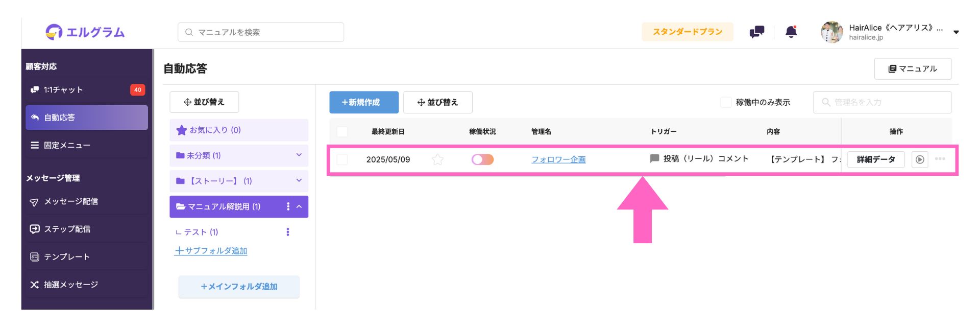Go to 1:1チャット in the sidebar
Image resolution: width=980 pixels, height=327 pixels.
pyautogui.click(x=87, y=90)
